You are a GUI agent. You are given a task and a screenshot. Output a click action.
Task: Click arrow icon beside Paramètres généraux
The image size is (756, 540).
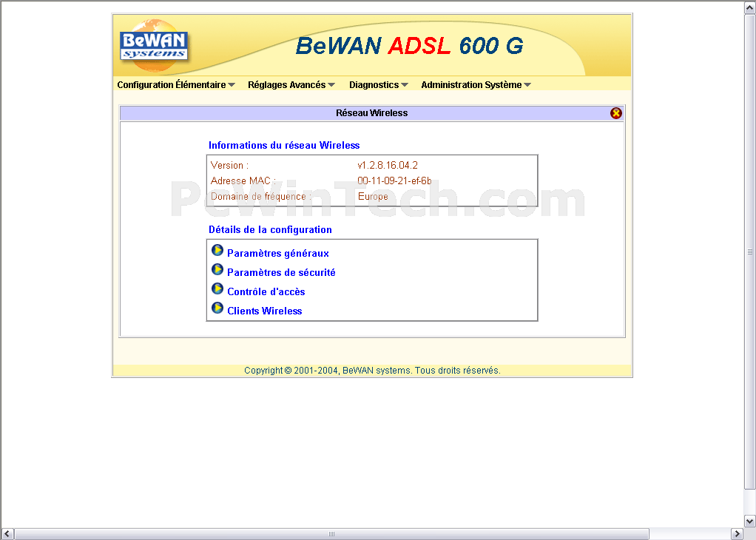217,250
